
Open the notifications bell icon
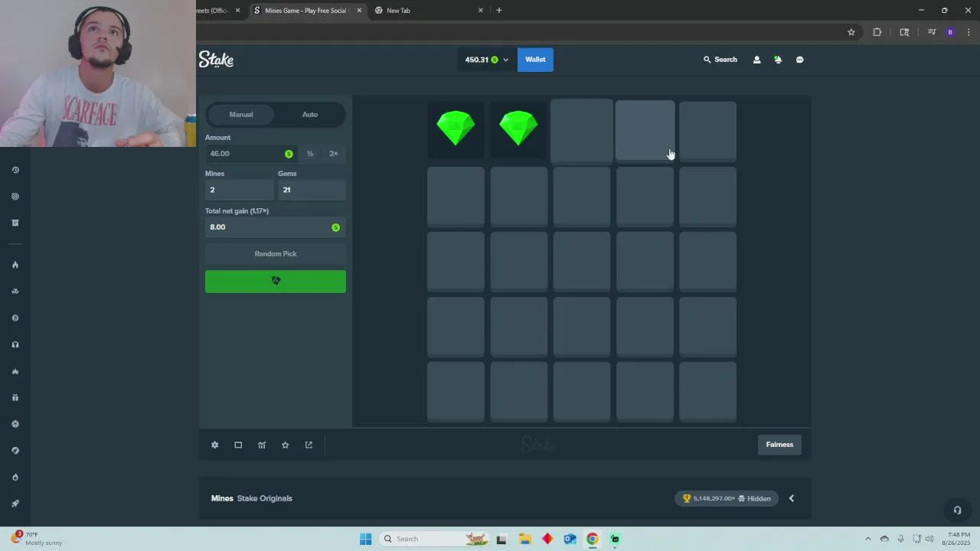click(778, 60)
